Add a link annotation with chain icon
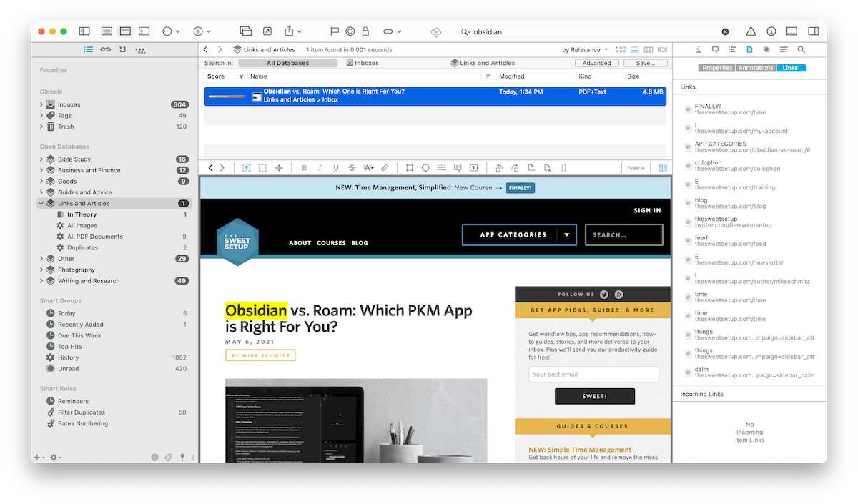 [385, 168]
